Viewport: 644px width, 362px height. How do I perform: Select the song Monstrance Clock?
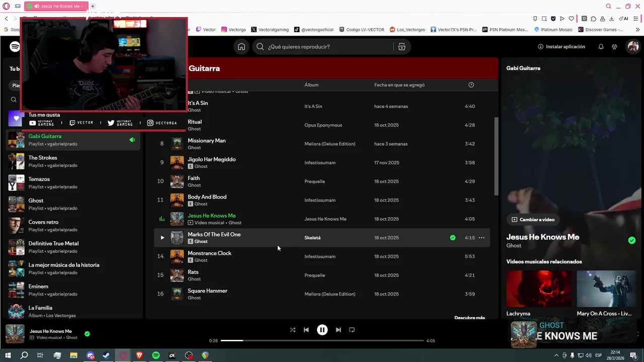210,253
